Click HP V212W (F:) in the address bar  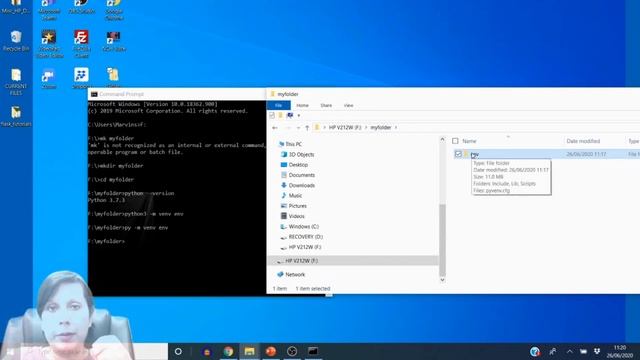(x=345, y=128)
